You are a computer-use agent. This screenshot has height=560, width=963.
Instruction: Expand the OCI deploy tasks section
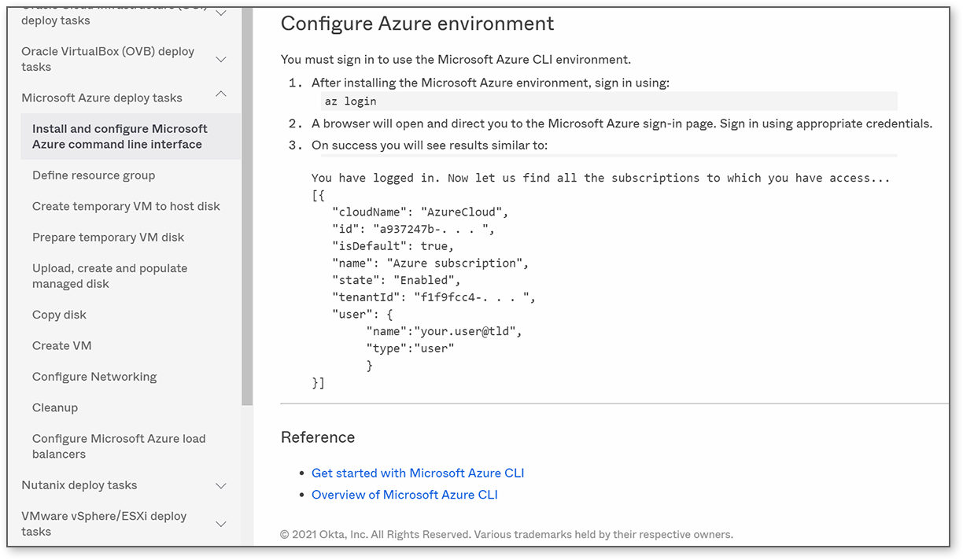(x=221, y=13)
